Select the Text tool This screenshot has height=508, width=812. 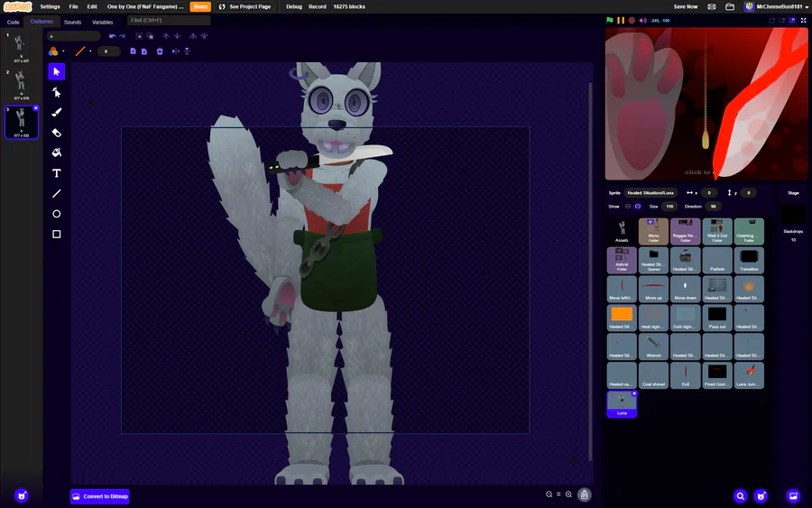[x=57, y=173]
